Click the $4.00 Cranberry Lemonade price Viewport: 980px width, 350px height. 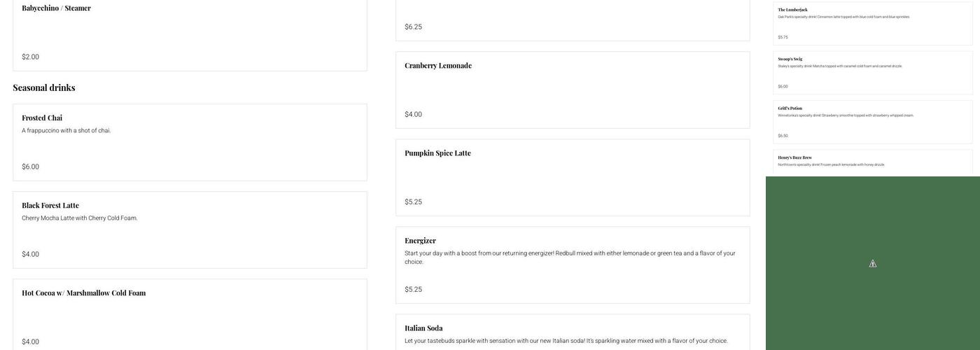[x=414, y=114]
